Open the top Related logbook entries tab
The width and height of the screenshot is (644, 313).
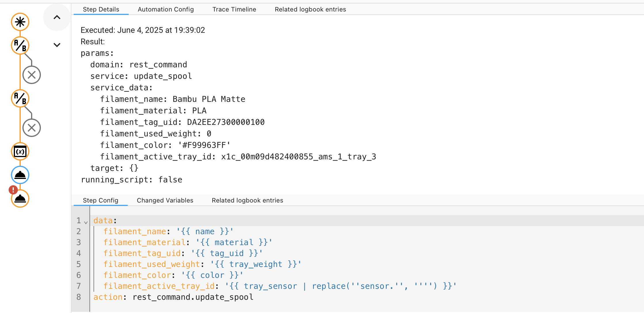(310, 9)
